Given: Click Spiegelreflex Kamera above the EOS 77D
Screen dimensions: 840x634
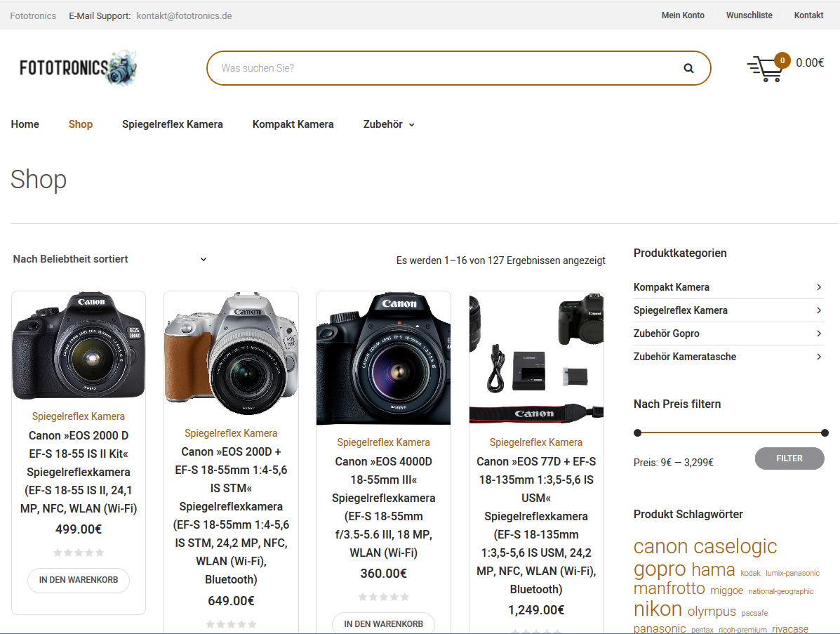Looking at the screenshot, I should (536, 442).
